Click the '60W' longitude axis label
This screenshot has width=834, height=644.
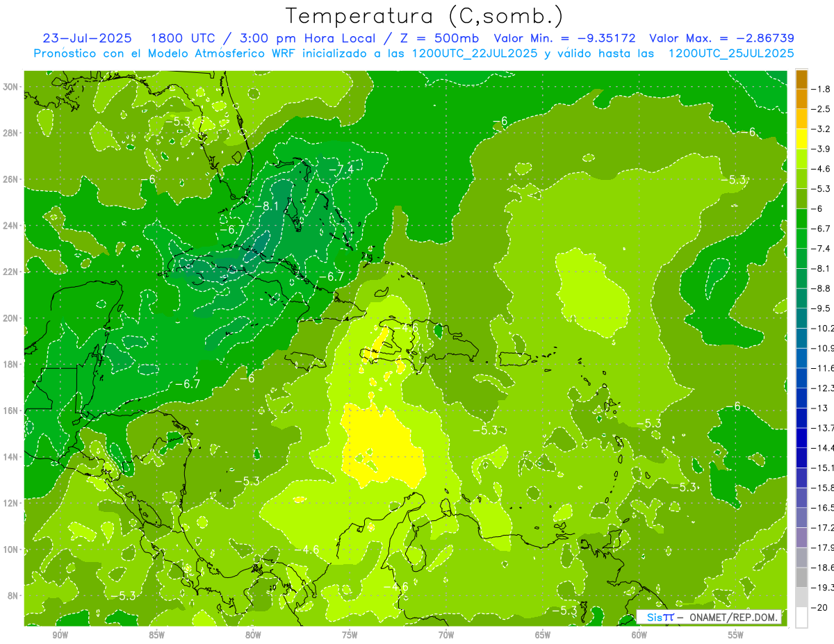[639, 635]
